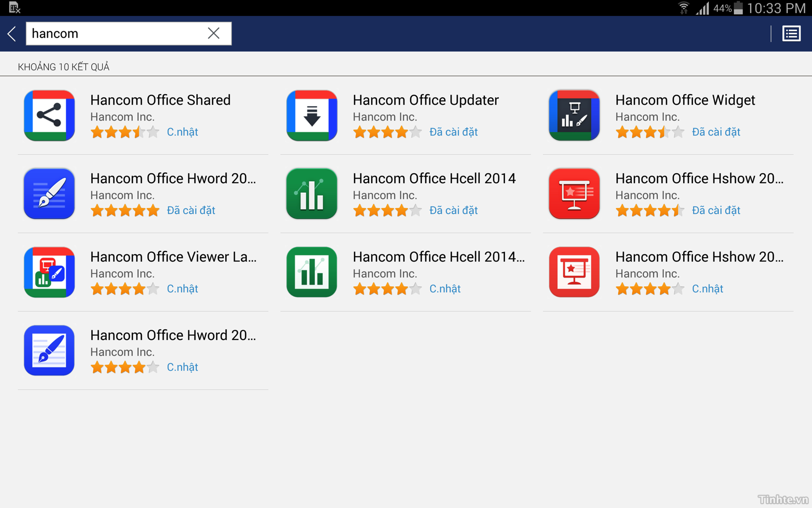
Task: Tap the KHOẢNG 10 KẾT QUẢ header
Action: point(63,67)
